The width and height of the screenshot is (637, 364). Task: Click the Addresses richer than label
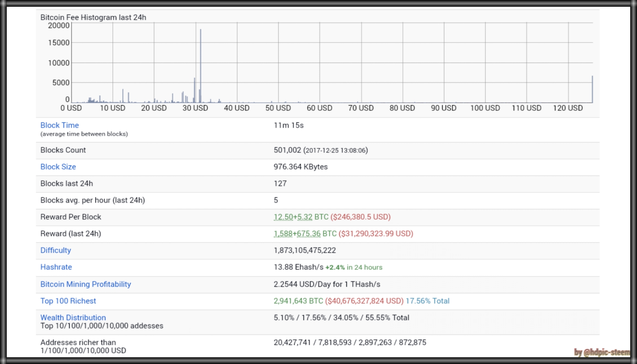click(78, 342)
